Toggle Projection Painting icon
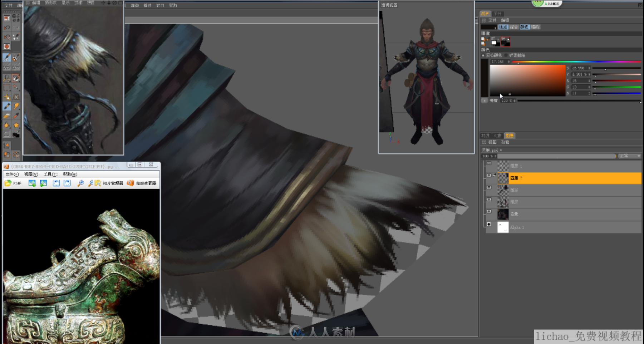The height and width of the screenshot is (344, 644). click(x=16, y=57)
